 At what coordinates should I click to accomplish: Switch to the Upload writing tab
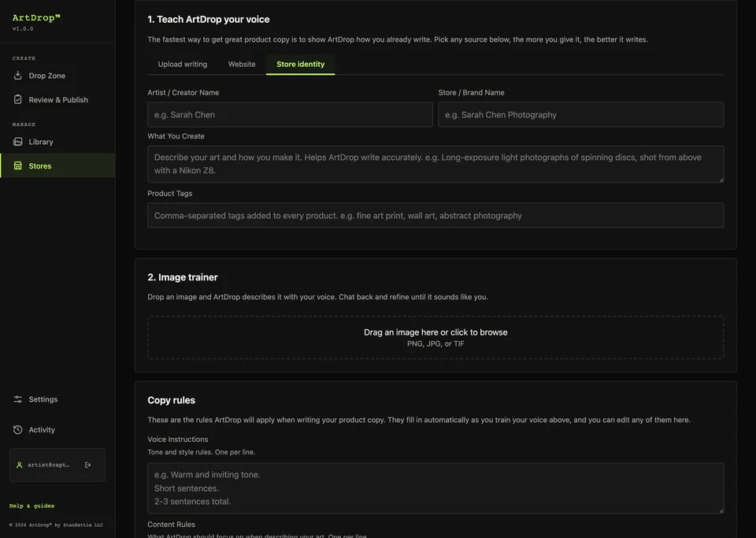tap(182, 64)
